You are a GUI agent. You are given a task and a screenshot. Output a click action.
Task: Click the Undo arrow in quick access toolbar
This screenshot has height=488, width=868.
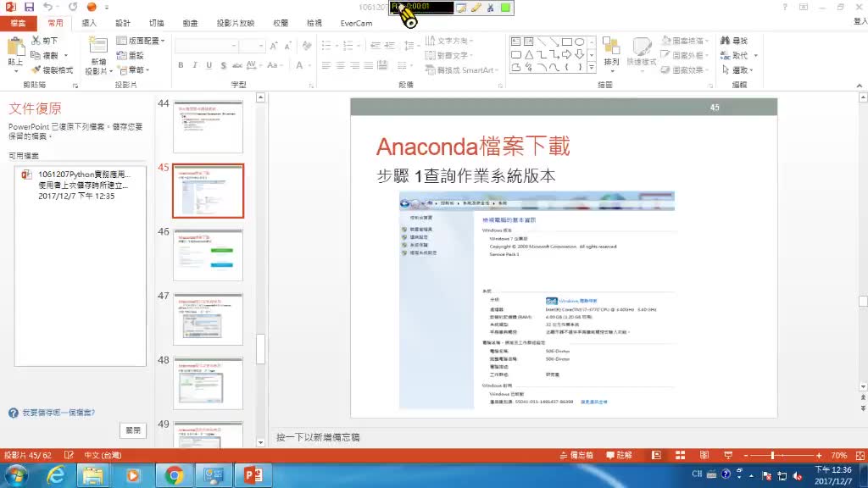tap(48, 7)
